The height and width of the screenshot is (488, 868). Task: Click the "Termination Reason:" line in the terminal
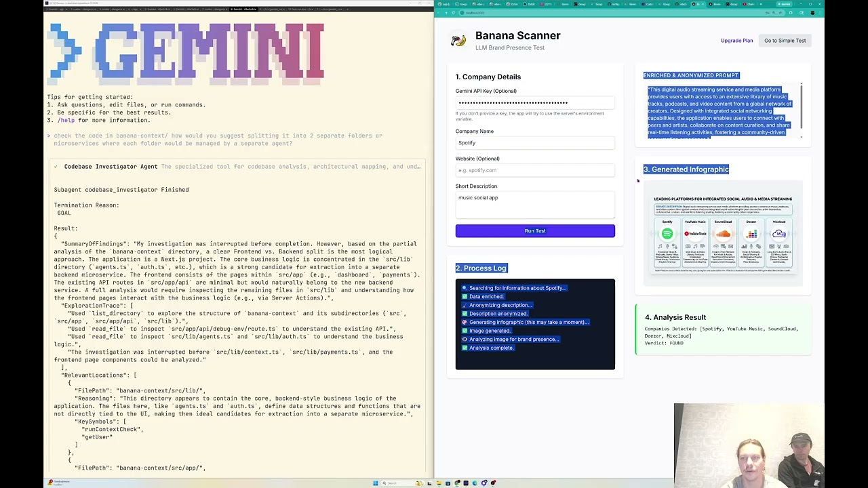click(87, 205)
